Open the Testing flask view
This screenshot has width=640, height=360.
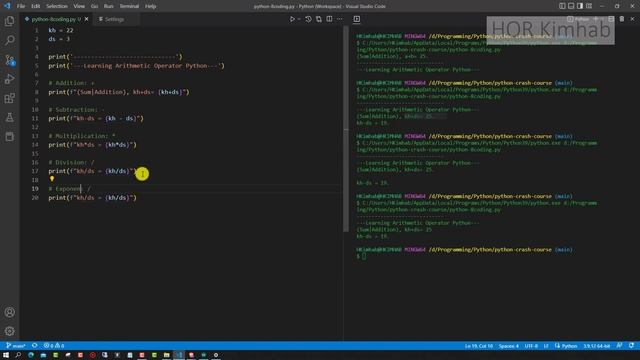pos(9,118)
